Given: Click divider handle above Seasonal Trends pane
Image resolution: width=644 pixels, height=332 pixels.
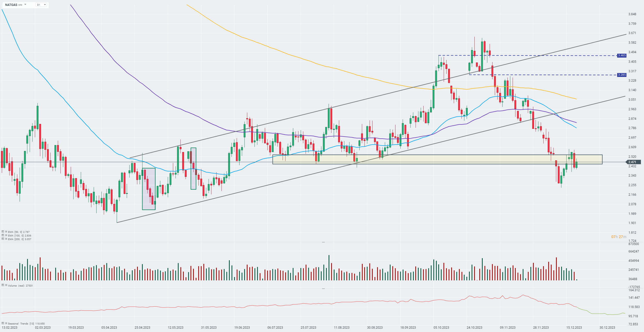Looking at the screenshot, I should point(323,289).
